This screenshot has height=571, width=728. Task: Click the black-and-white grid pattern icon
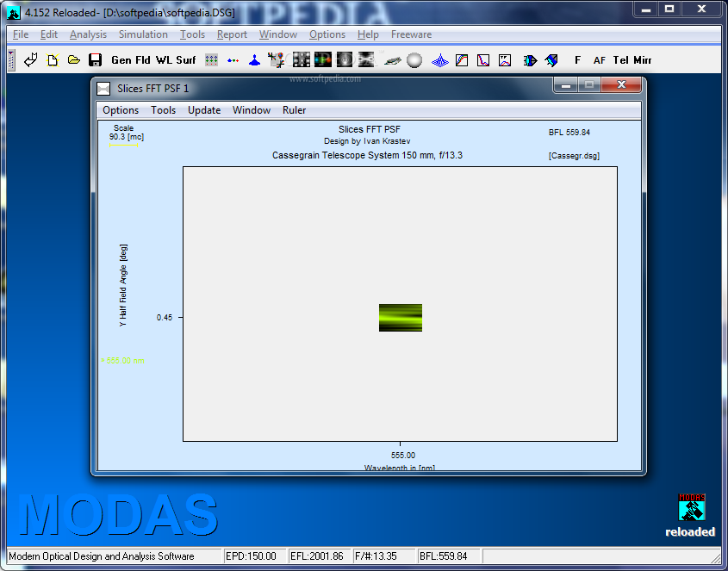click(x=302, y=59)
